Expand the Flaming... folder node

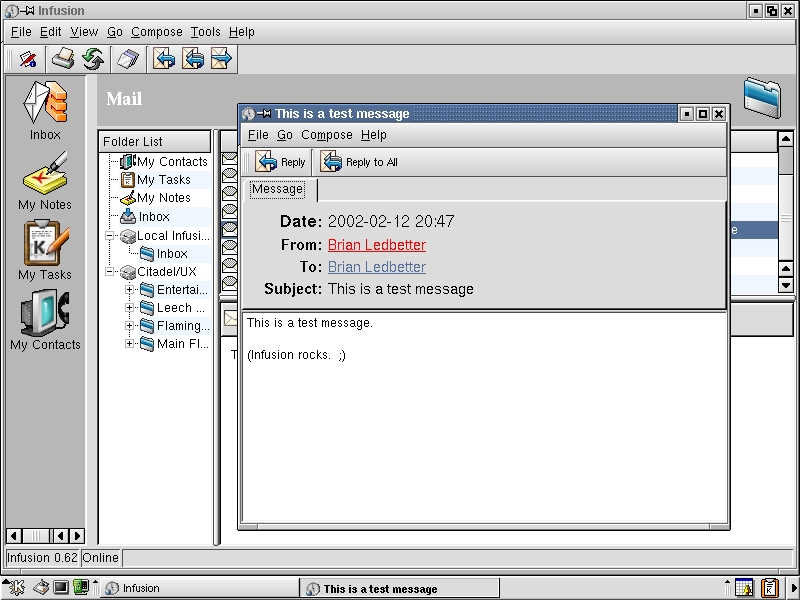point(129,326)
